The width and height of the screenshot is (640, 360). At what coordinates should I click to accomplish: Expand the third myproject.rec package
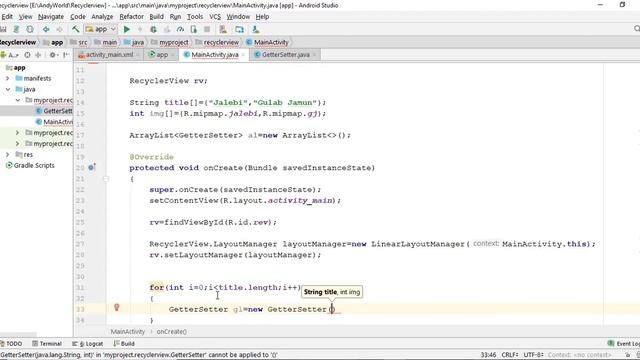17,144
